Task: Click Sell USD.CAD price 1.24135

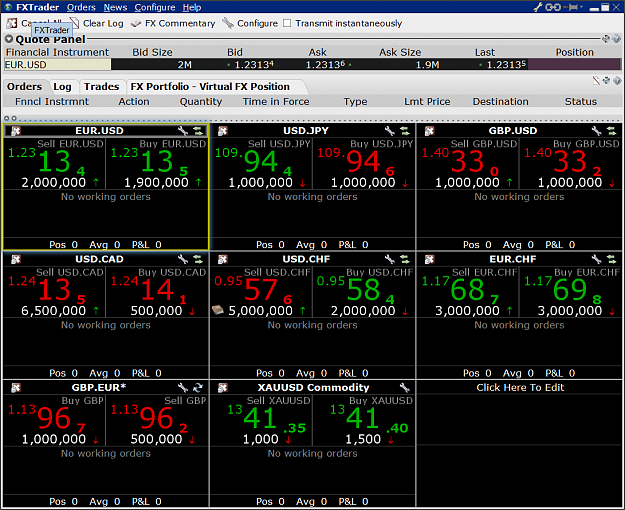Action: click(x=55, y=291)
